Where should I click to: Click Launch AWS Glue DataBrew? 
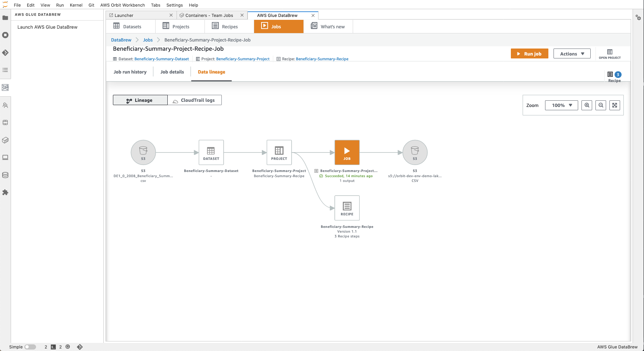[x=47, y=27]
